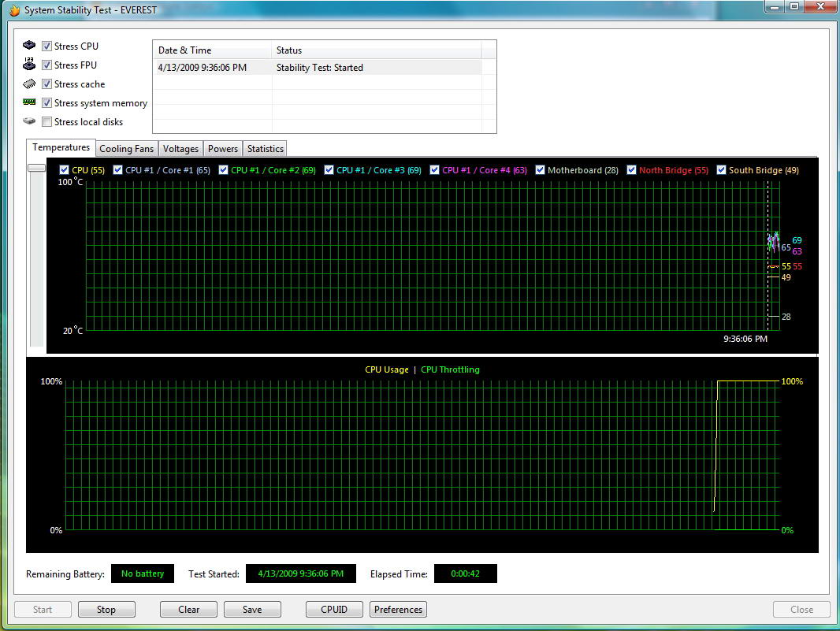Hide the Motherboard (28) graph line
The width and height of the screenshot is (840, 631).
pos(540,170)
